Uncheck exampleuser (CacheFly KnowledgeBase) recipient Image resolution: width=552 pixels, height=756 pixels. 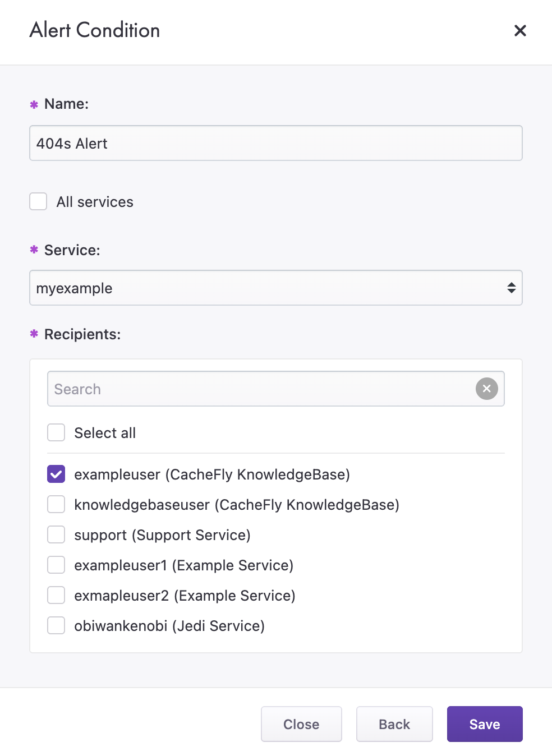(56, 474)
